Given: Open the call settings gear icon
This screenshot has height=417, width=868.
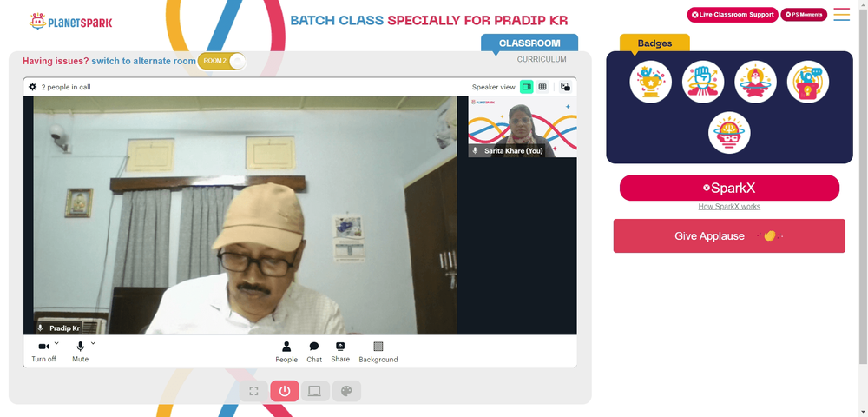Looking at the screenshot, I should (33, 87).
